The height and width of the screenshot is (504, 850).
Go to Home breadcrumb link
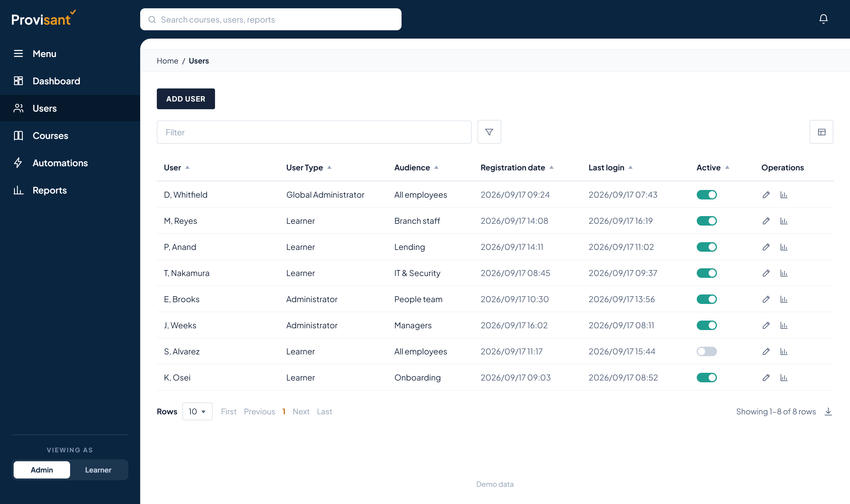(x=167, y=61)
